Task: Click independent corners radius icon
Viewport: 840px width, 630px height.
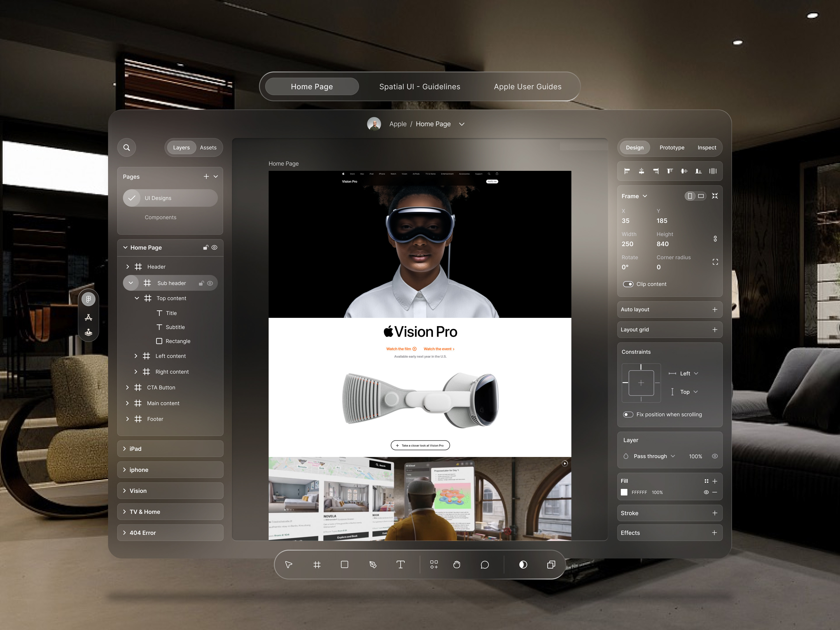Action: [x=715, y=262]
